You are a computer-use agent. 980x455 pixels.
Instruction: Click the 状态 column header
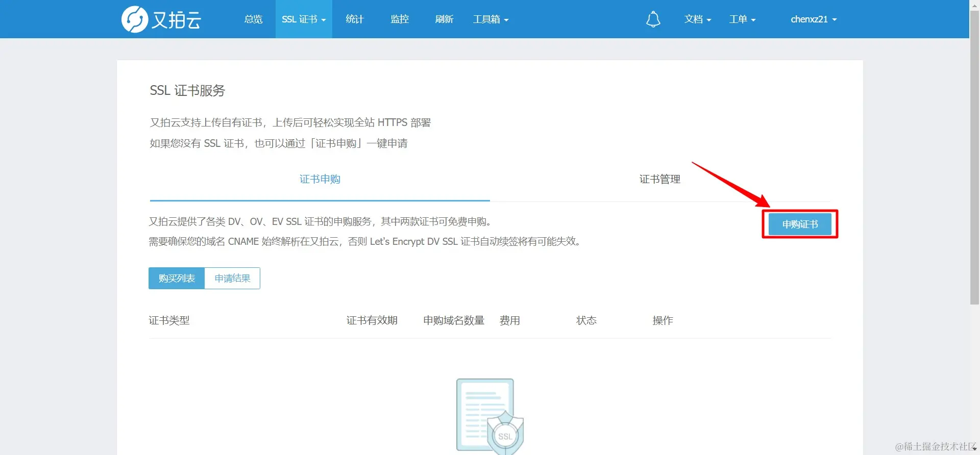coord(586,320)
